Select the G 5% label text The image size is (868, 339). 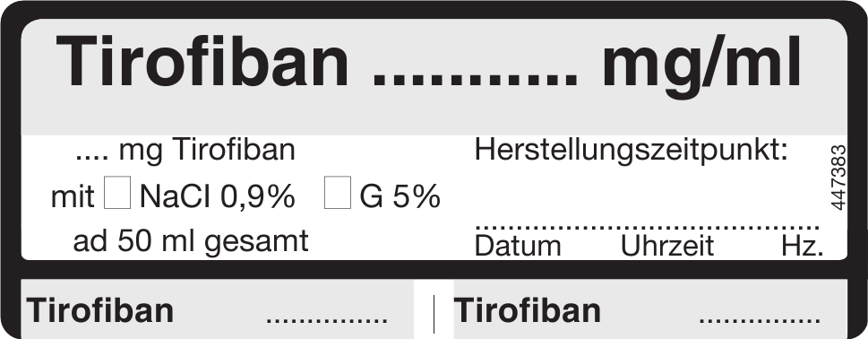[400, 196]
